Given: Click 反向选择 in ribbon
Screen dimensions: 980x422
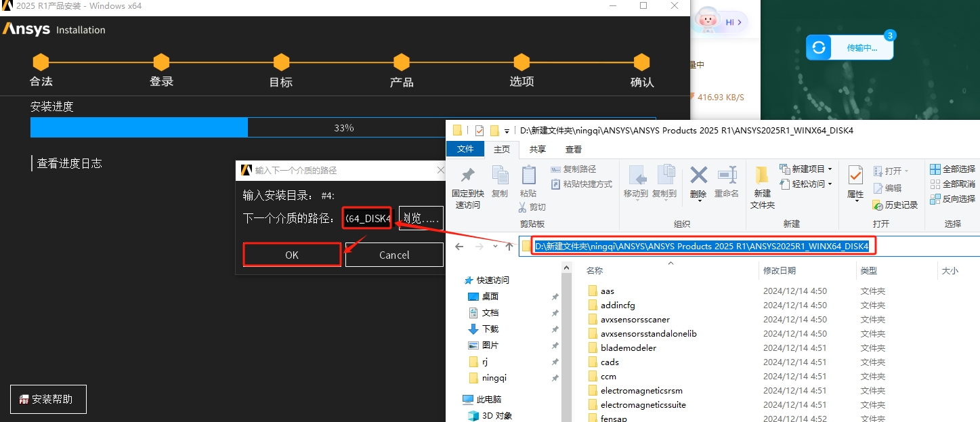Looking at the screenshot, I should click(952, 198).
